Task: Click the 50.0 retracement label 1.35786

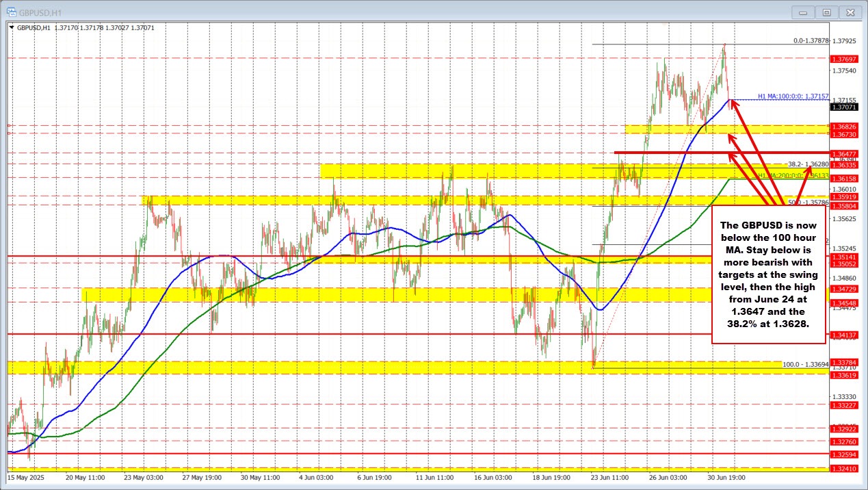Action: click(807, 202)
